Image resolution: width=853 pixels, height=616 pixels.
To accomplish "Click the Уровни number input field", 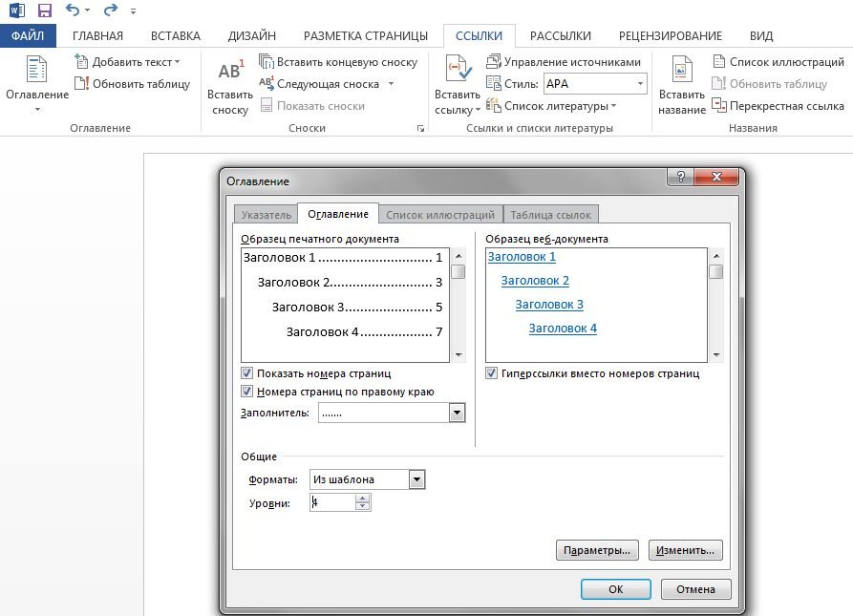I will (x=331, y=502).
